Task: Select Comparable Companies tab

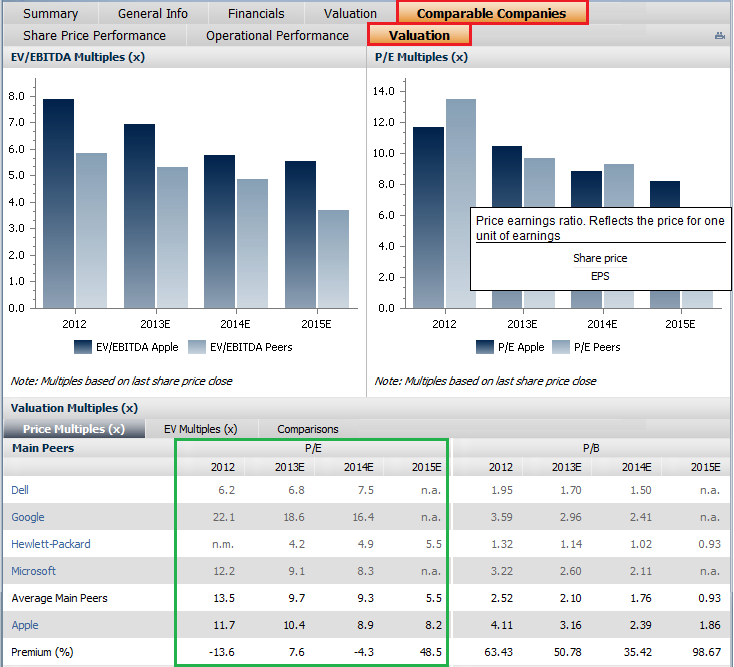Action: pyautogui.click(x=492, y=13)
